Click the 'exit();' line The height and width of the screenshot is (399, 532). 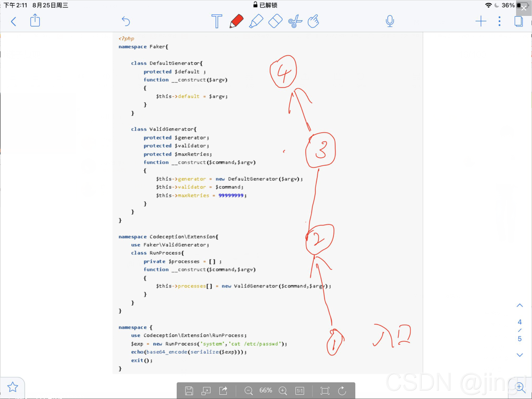tap(142, 361)
